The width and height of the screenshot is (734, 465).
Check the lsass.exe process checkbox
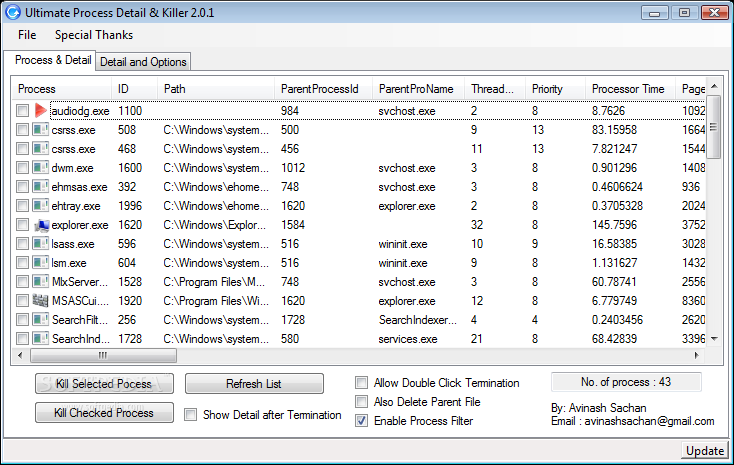22,244
